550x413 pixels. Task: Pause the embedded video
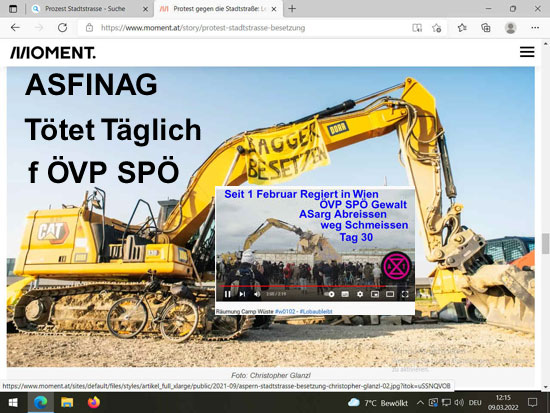click(x=227, y=294)
